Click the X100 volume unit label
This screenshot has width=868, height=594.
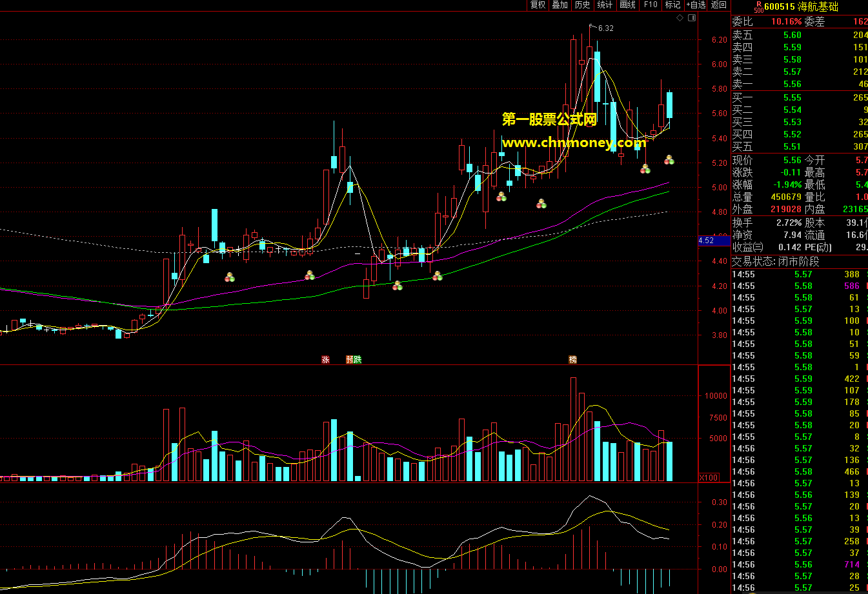tap(709, 477)
